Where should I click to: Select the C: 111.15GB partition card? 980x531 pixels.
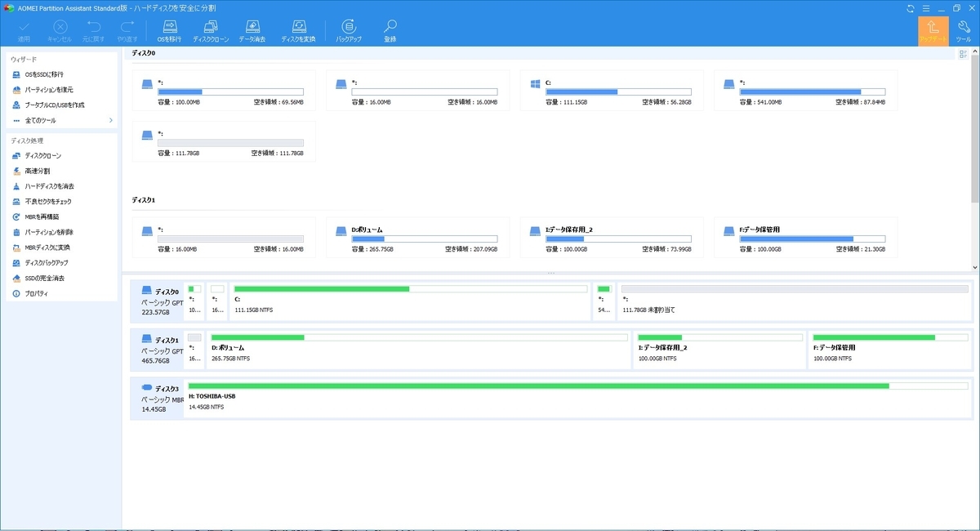tap(612, 91)
